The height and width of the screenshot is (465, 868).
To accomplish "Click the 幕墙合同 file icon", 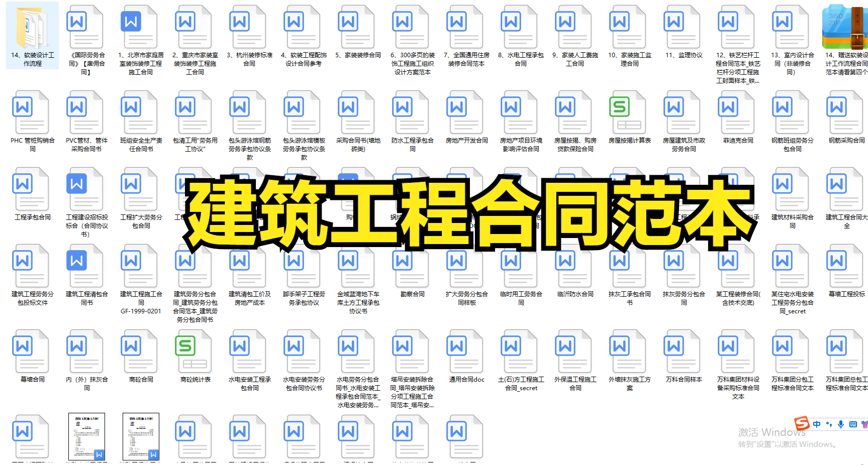I will [30, 352].
